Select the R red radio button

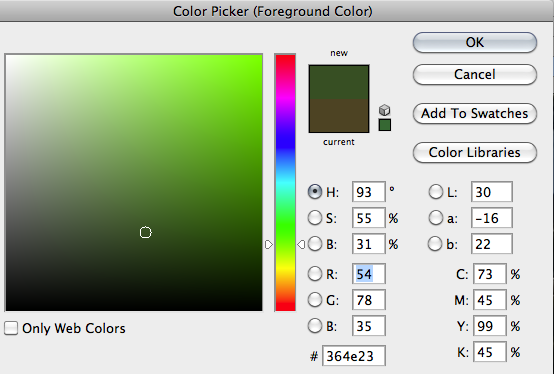click(314, 274)
